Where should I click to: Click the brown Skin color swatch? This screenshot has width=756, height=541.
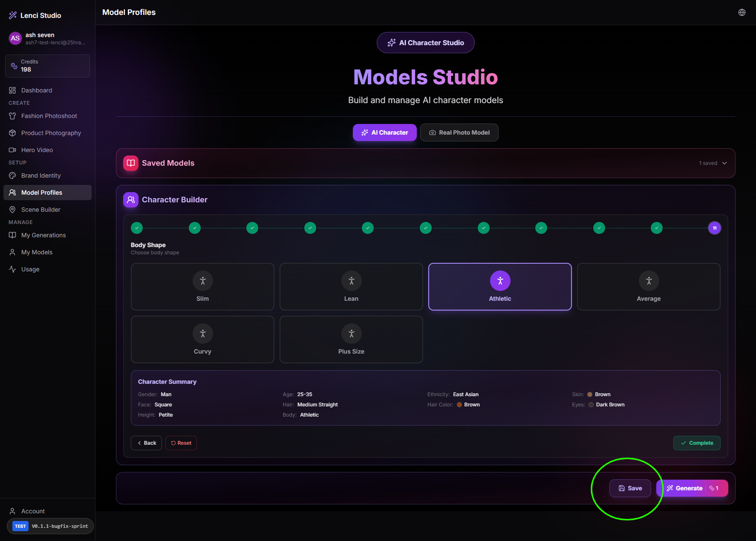(x=590, y=394)
